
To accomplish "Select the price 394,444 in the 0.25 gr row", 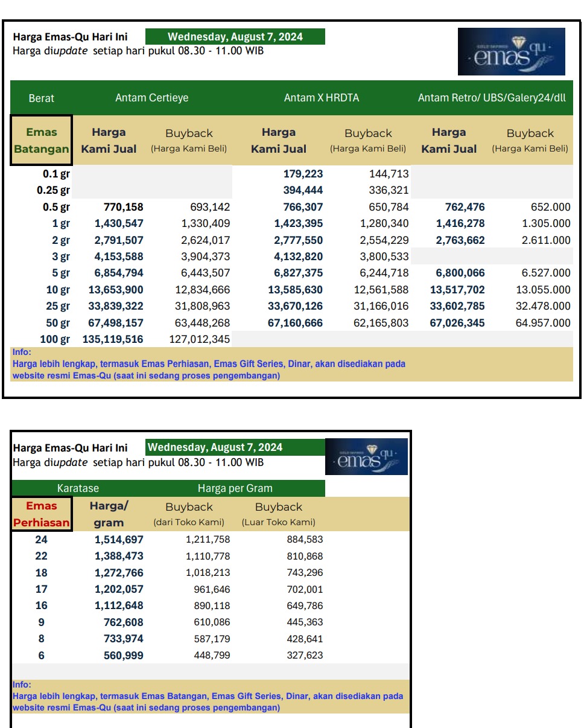I will [303, 190].
